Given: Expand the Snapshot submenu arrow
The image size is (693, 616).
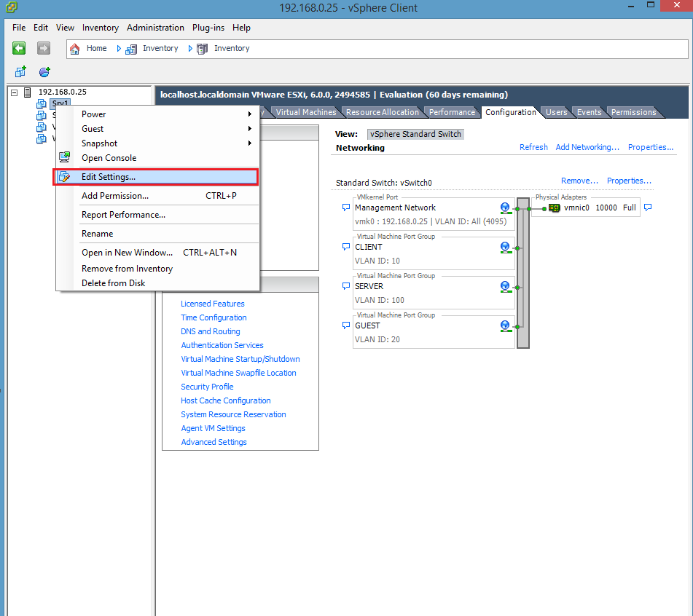Looking at the screenshot, I should (x=250, y=143).
